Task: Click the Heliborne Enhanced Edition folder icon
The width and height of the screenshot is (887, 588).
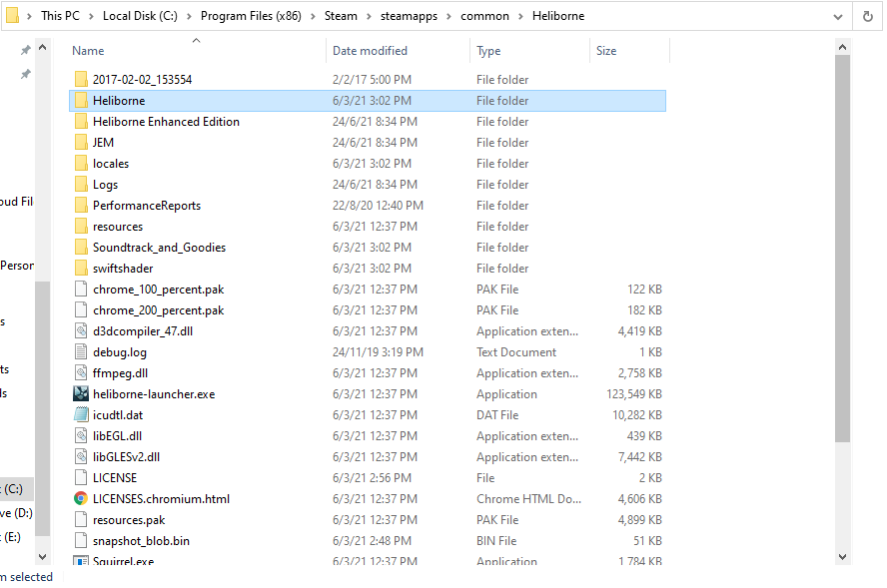Action: 81,122
